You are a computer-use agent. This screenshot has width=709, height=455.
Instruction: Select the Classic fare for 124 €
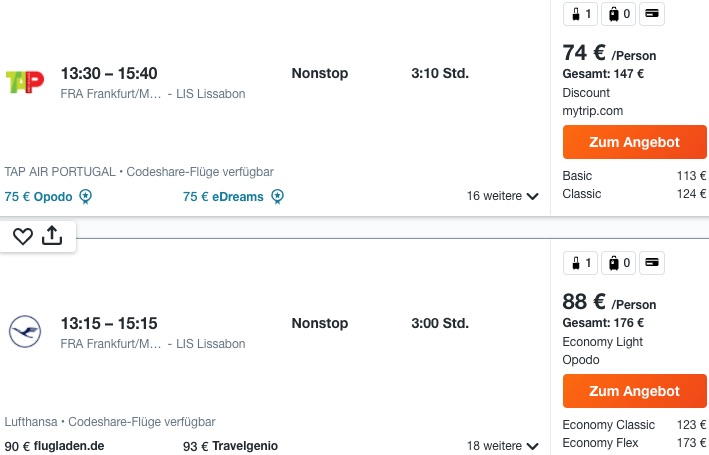tap(634, 193)
